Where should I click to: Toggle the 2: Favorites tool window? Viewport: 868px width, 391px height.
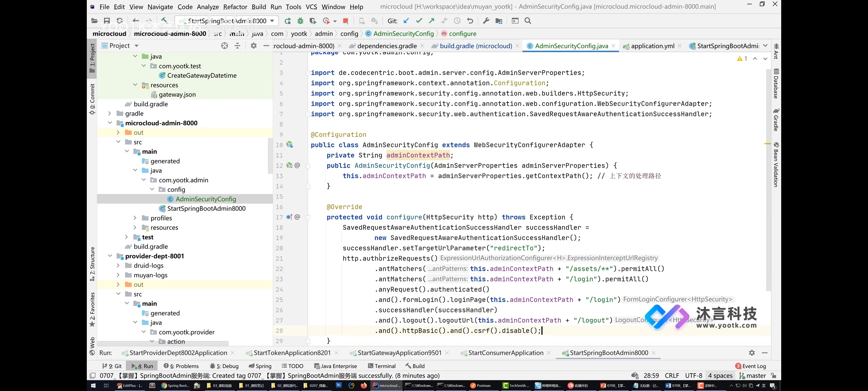click(x=92, y=310)
